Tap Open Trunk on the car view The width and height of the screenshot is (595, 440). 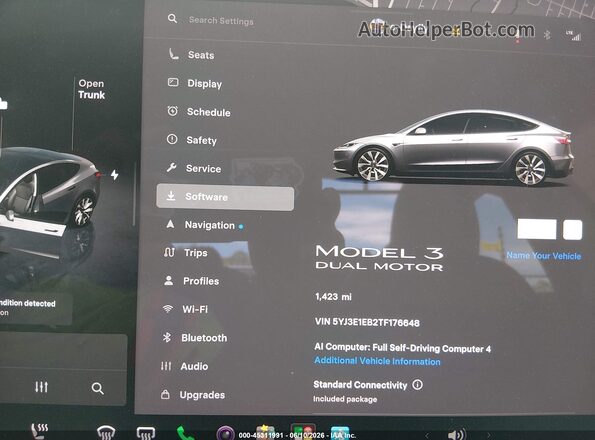(x=91, y=89)
